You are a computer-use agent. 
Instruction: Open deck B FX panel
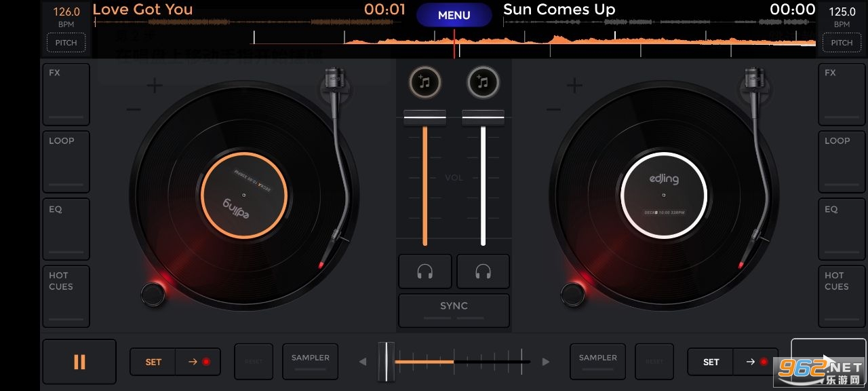[842, 94]
